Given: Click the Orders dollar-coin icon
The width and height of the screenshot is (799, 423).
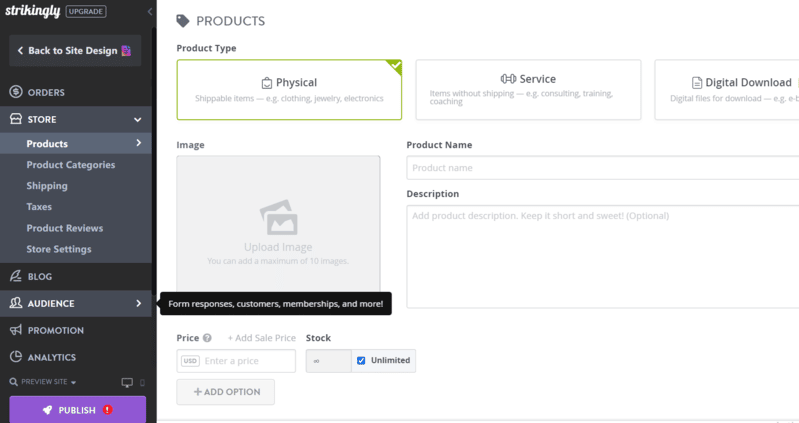Looking at the screenshot, I should pos(16,92).
